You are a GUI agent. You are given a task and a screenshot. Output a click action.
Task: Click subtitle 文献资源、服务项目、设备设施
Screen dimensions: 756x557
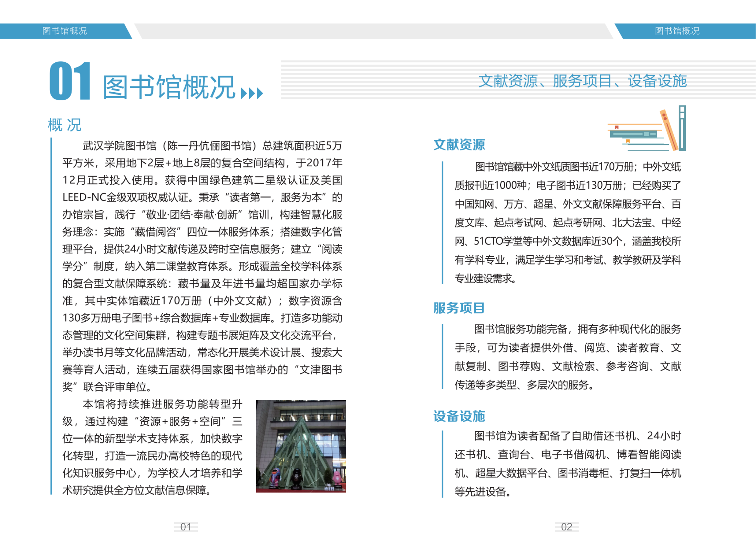582,81
